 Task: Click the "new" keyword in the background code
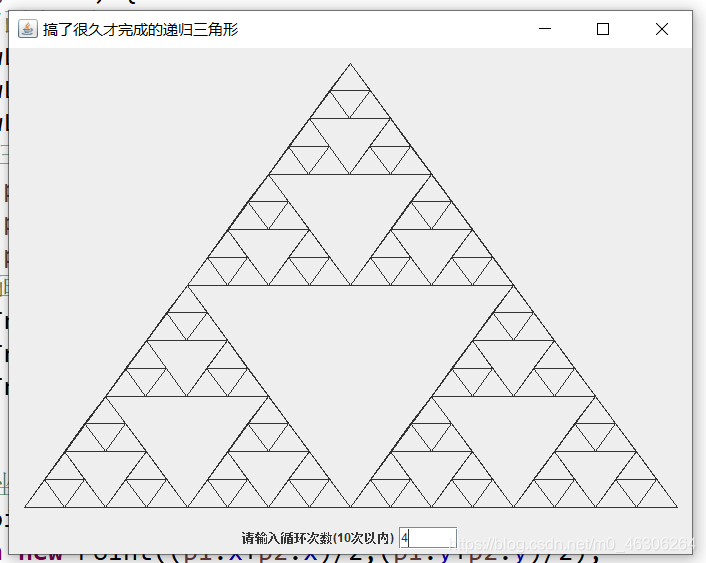pyautogui.click(x=41, y=555)
